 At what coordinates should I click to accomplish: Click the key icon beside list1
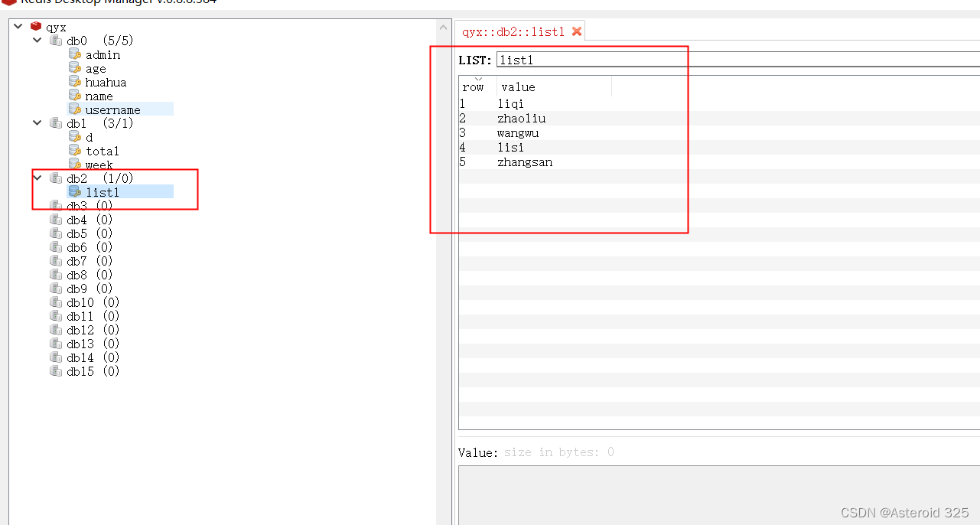[x=74, y=192]
